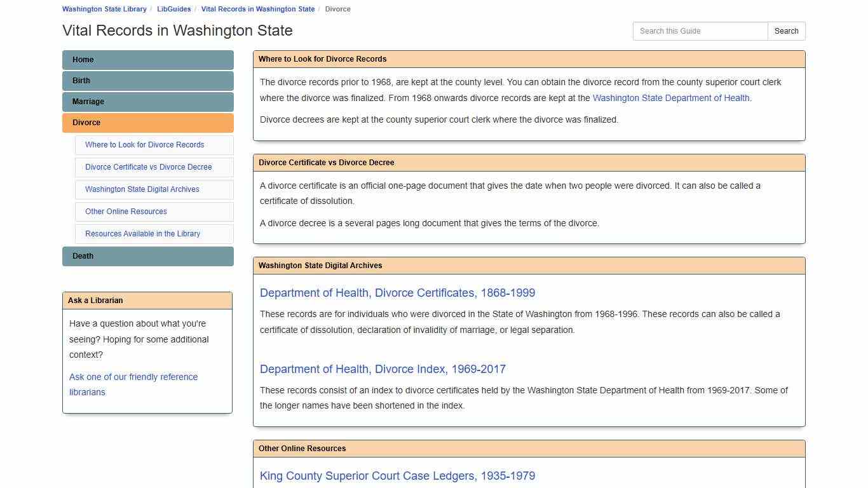Open the LibGuides breadcrumb link
The height and width of the screenshot is (488, 868).
click(173, 9)
